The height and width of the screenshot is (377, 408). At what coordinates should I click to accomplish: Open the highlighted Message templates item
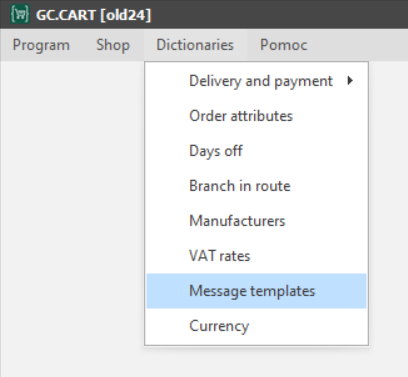[256, 291]
